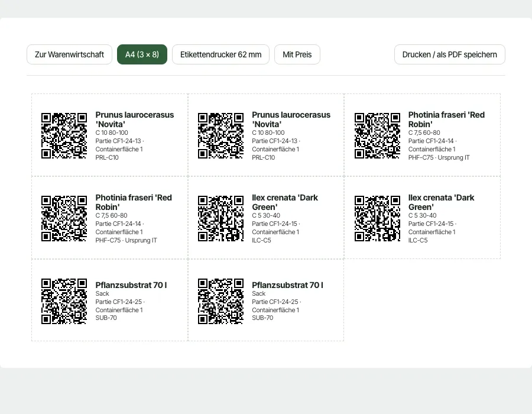Select the A4 (3 × 8) layout
The height and width of the screenshot is (414, 532).
pos(142,54)
